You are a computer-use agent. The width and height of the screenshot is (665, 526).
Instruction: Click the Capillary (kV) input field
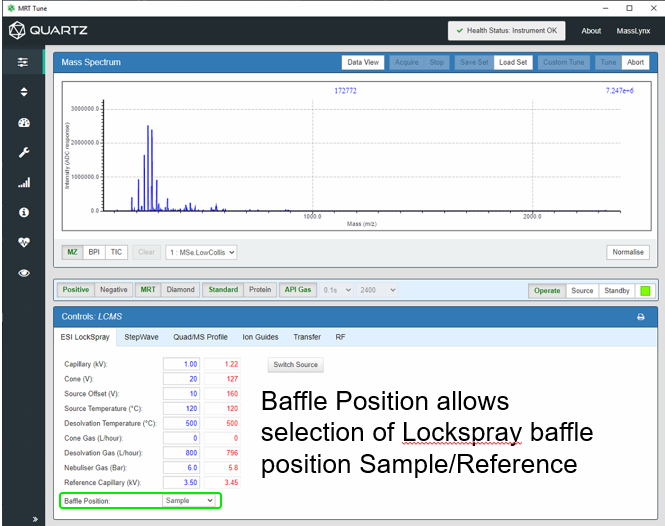click(183, 365)
